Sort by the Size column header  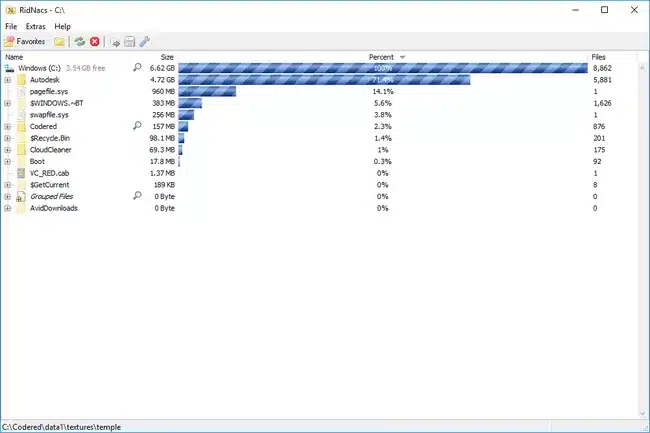pos(167,57)
